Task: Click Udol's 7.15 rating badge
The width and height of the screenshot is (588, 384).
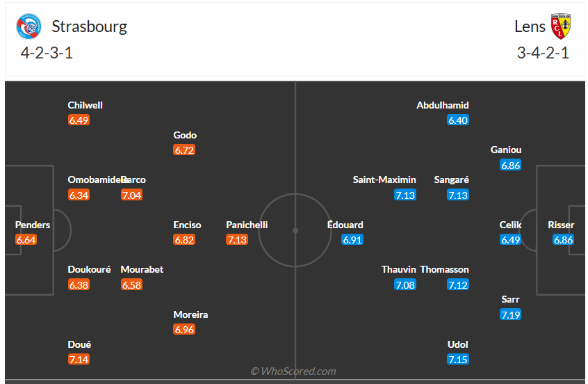Action: tap(459, 360)
